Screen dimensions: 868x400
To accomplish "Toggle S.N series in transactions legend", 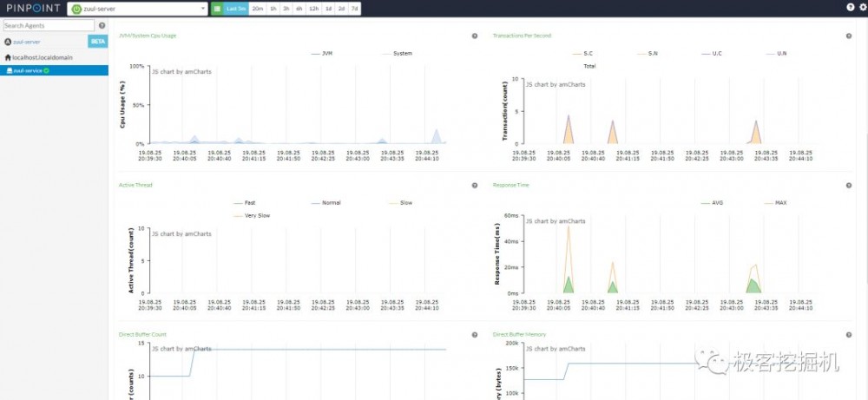I will (648, 54).
